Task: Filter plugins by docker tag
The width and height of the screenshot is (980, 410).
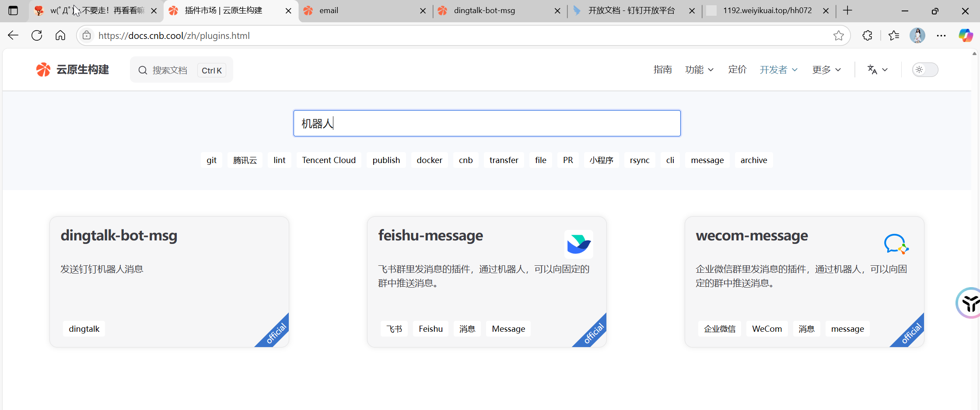Action: pyautogui.click(x=430, y=160)
